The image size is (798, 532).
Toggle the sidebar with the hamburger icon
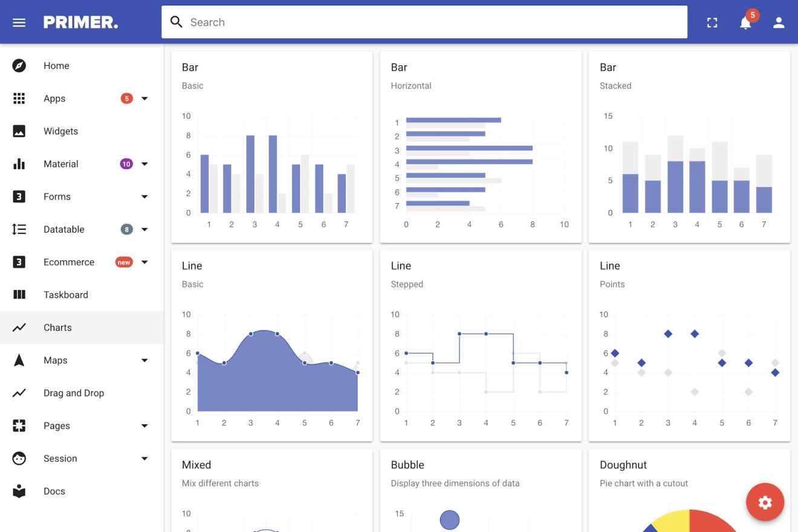[x=19, y=22]
